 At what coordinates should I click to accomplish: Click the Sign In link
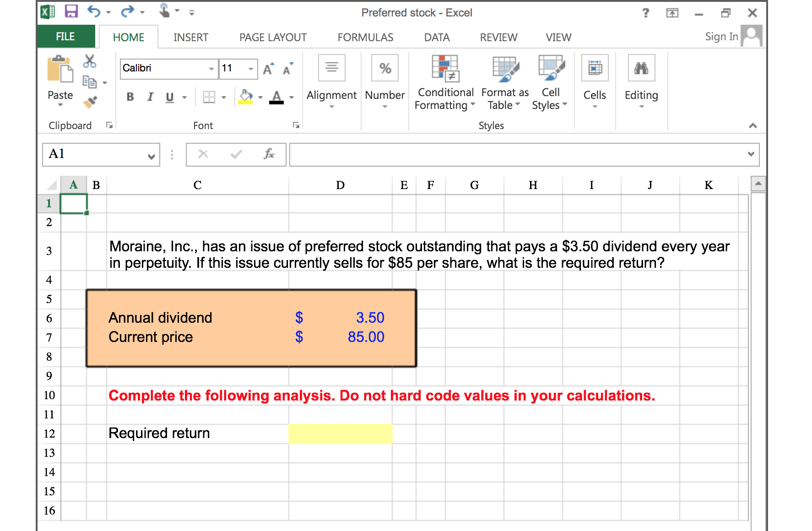tap(721, 37)
